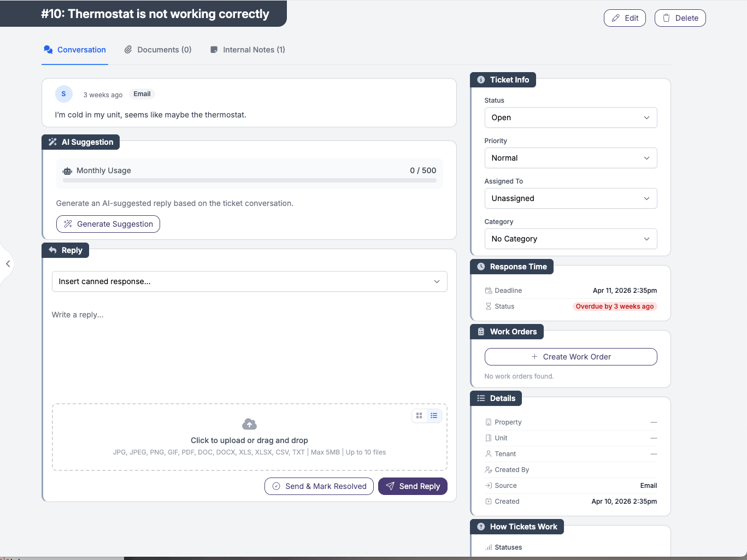Open the Priority dropdown showing Normal

pyautogui.click(x=570, y=158)
